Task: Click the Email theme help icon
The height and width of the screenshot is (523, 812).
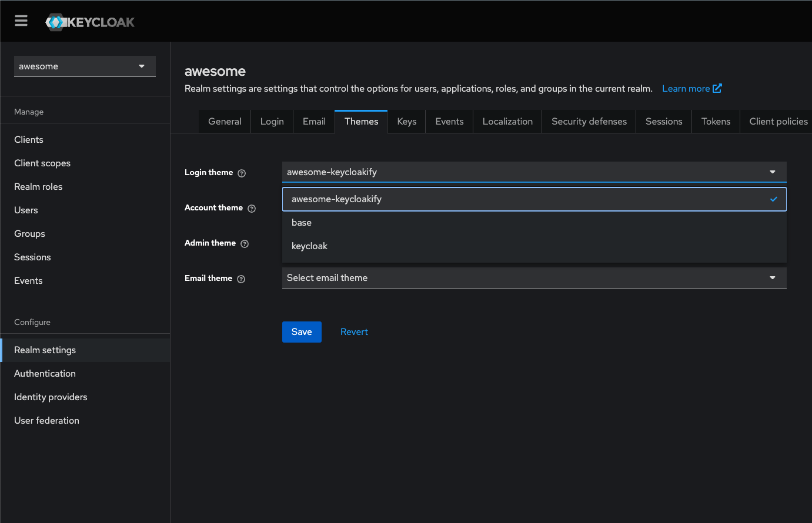Action: pos(241,279)
